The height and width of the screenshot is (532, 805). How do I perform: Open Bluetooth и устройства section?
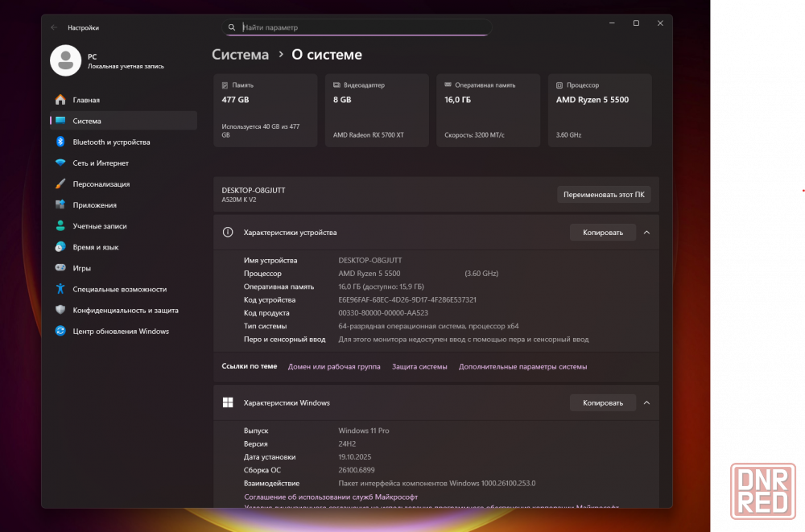coord(111,142)
